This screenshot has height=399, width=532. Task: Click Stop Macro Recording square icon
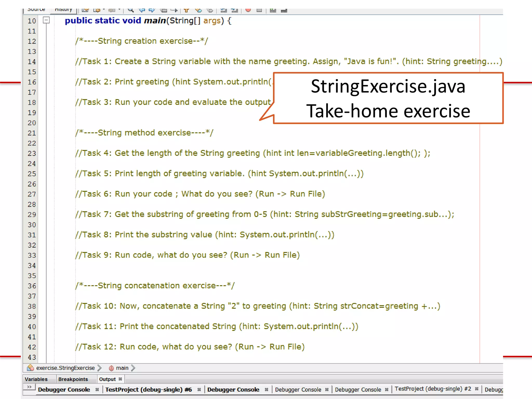(259, 10)
